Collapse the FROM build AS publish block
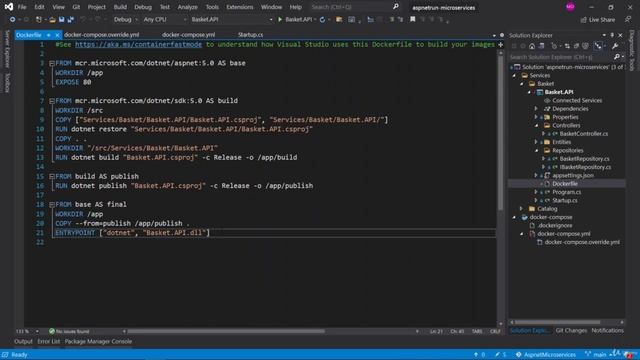Viewport: 640px width, 360px height. (52, 176)
